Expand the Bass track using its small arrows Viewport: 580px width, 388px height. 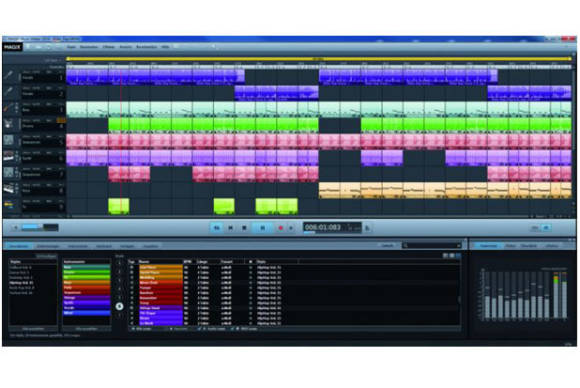click(x=17, y=108)
